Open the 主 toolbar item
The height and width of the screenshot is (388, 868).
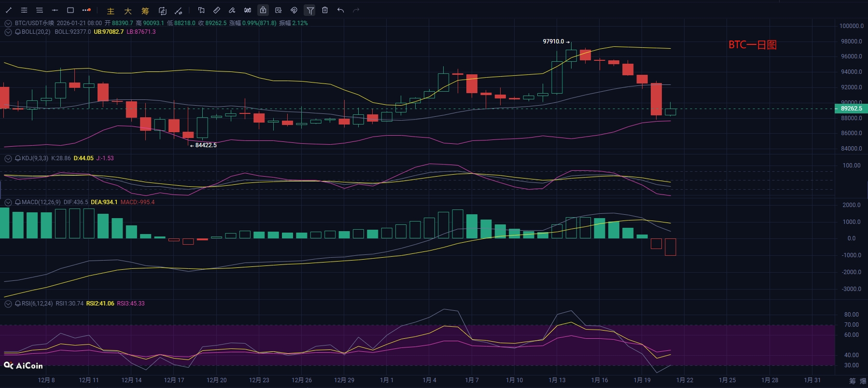point(111,11)
